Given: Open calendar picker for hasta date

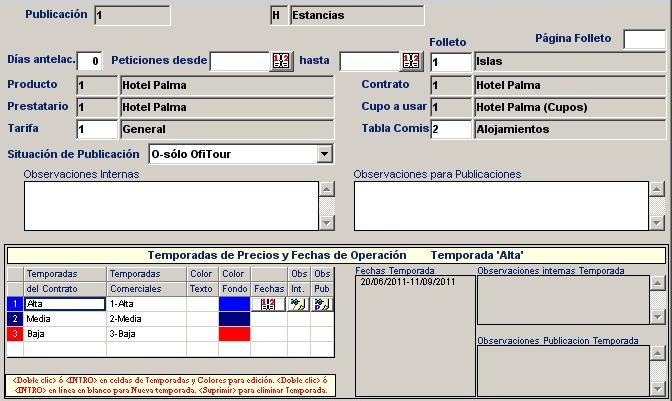Looking at the screenshot, I should pyautogui.click(x=411, y=61).
